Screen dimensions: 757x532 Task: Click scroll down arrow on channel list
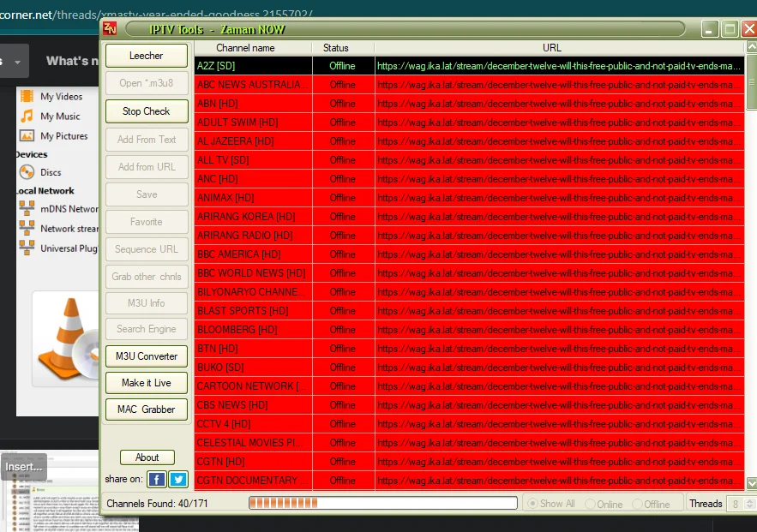point(752,483)
